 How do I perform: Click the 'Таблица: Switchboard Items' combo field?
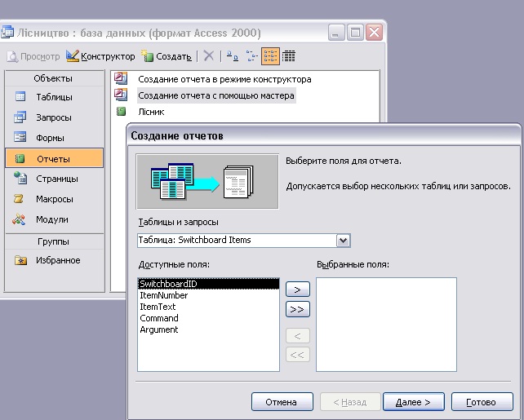243,240
